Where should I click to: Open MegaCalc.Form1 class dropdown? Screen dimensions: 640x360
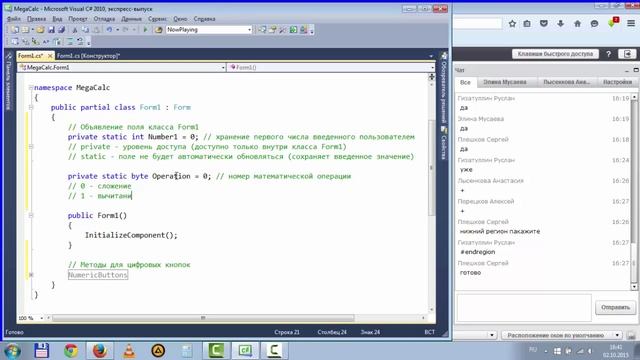tap(223, 67)
